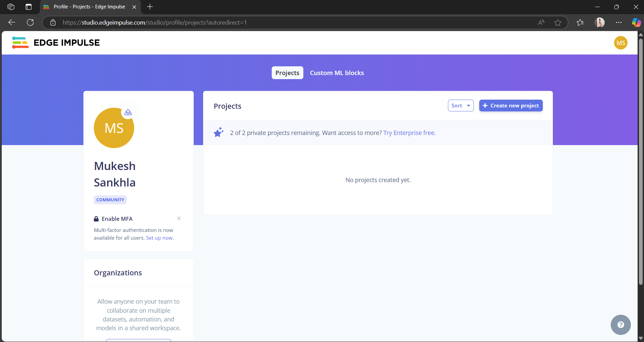
Task: Click the large MS profile avatar
Action: click(x=114, y=128)
